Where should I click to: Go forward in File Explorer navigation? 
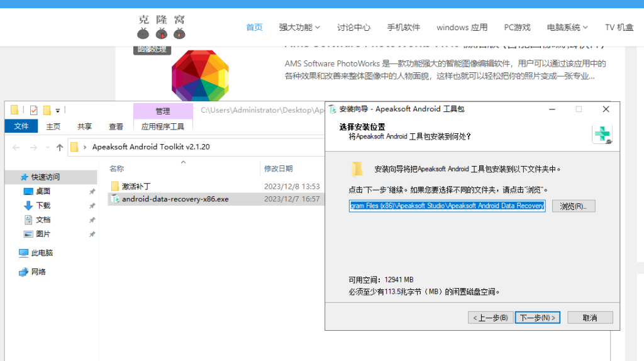click(33, 147)
